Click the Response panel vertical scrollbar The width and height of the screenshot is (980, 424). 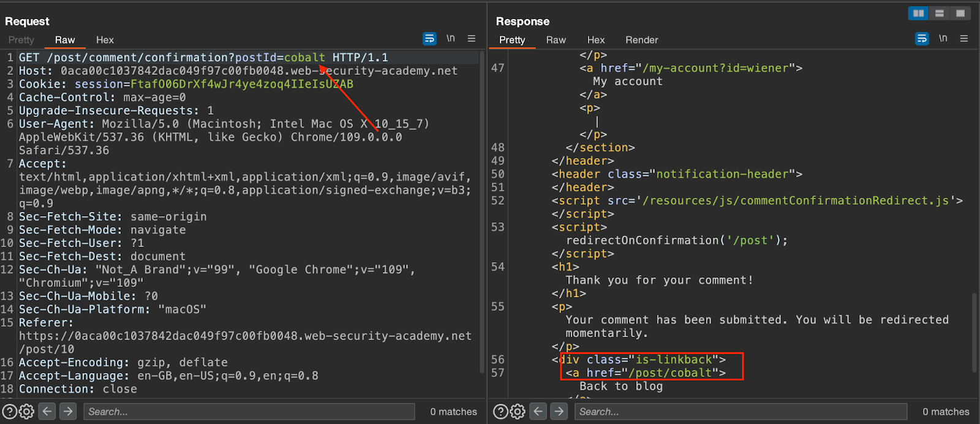click(x=974, y=332)
